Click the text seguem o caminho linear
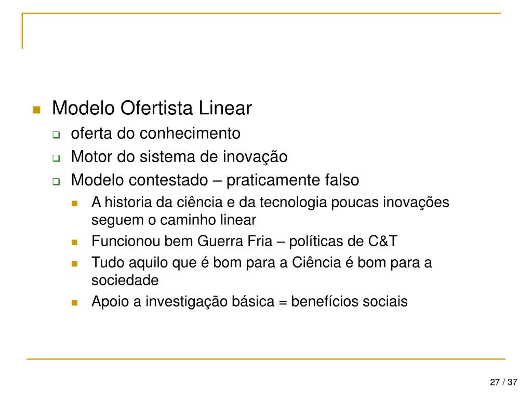 pyautogui.click(x=174, y=220)
